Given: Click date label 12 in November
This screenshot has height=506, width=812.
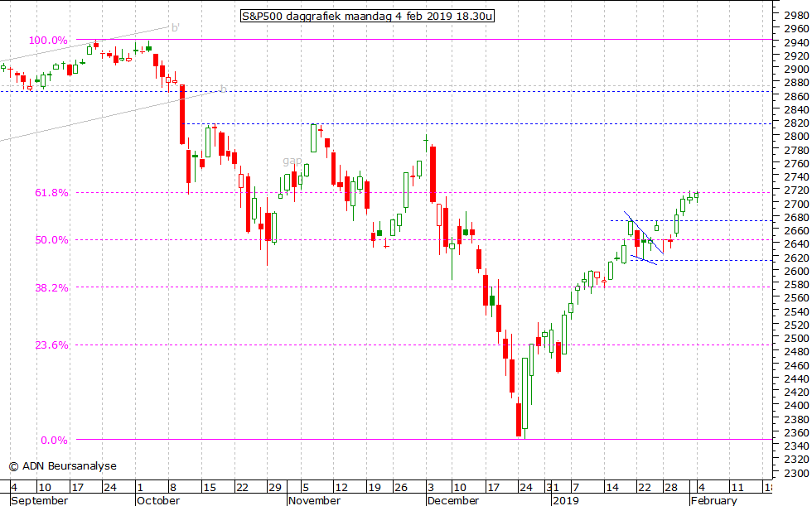Looking at the screenshot, I should click(x=341, y=488).
